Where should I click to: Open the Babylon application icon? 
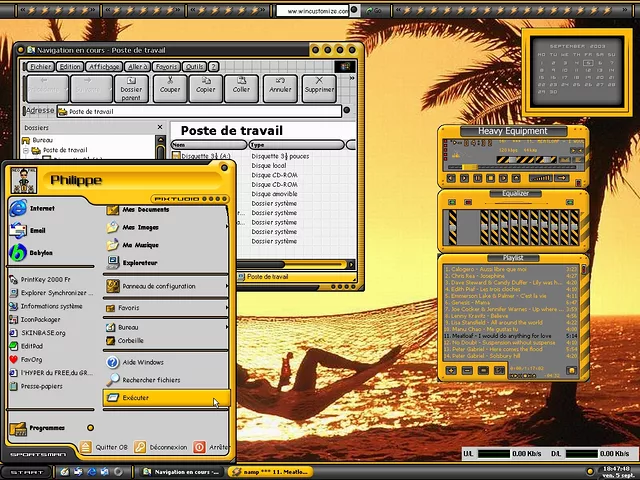(x=18, y=253)
